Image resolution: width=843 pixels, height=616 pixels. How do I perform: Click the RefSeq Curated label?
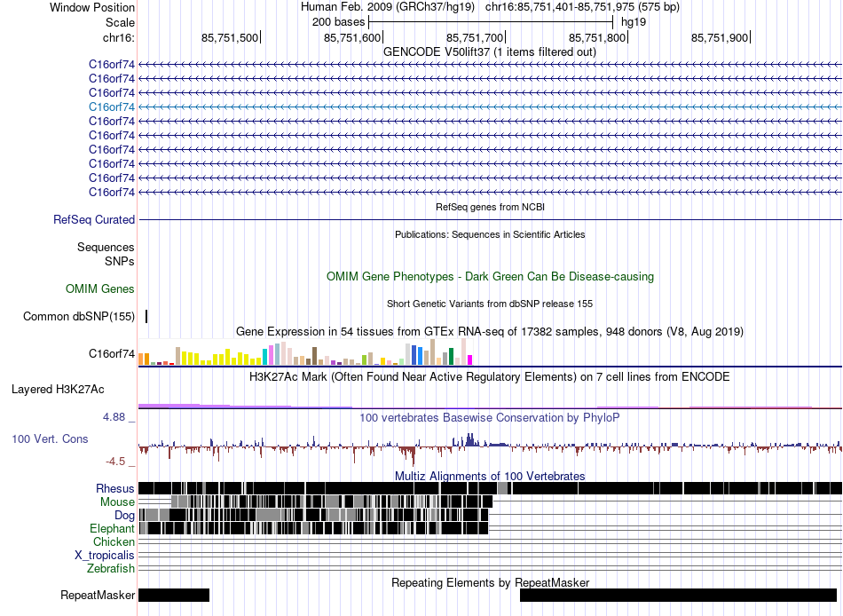(x=94, y=219)
